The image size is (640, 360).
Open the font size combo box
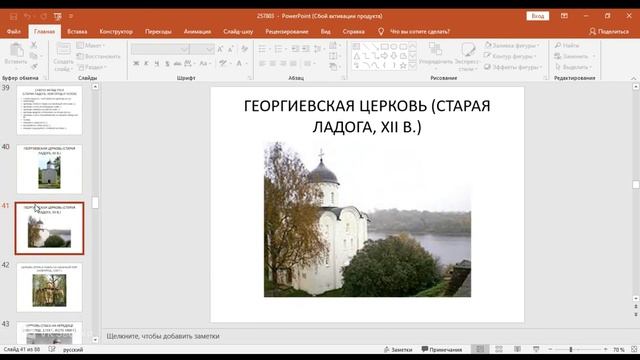202,49
